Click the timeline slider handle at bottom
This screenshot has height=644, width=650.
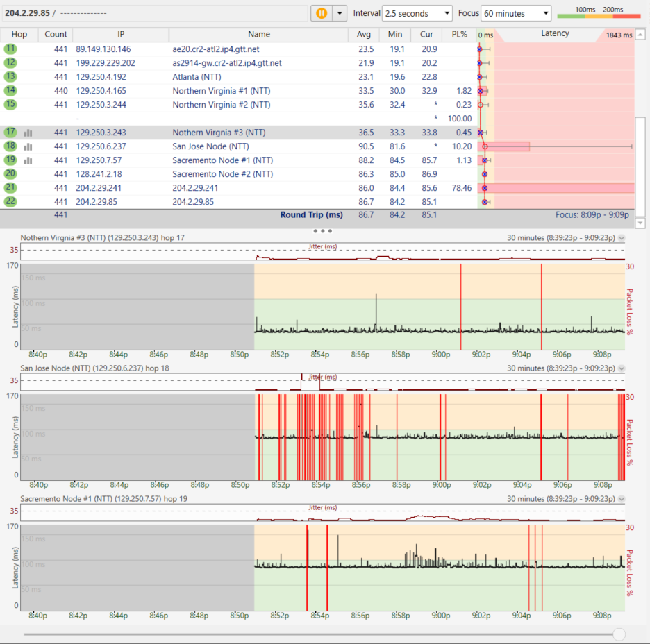(x=619, y=634)
